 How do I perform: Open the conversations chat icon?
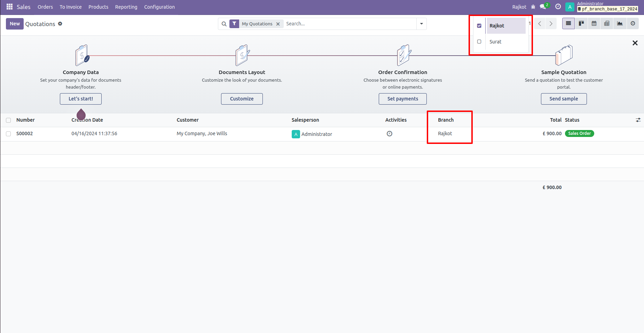(543, 7)
